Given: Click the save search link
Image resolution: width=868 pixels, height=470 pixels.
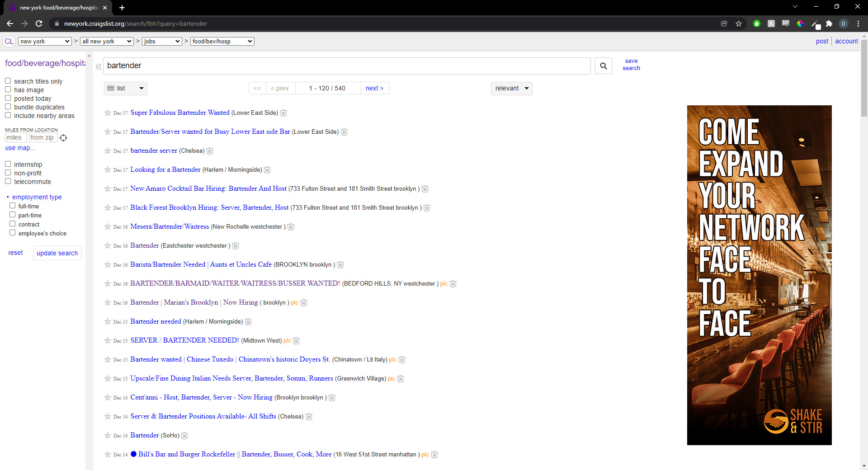Looking at the screenshot, I should click(631, 65).
